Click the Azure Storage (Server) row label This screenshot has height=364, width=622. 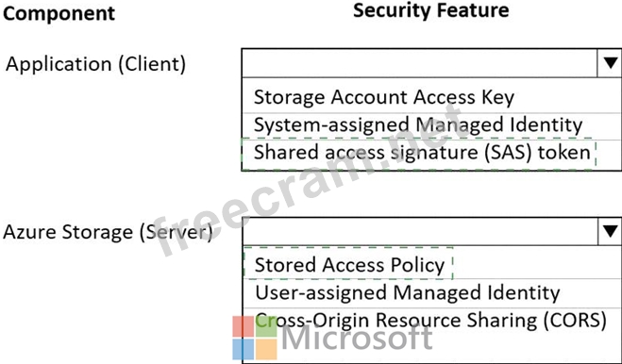point(108,232)
